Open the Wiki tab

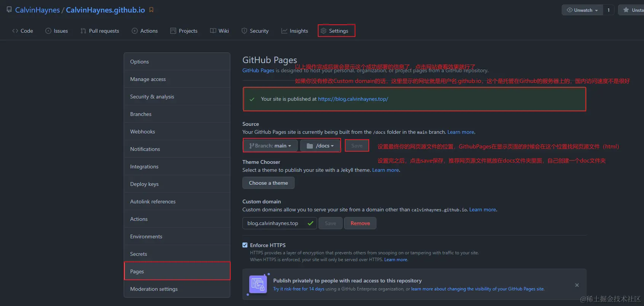point(219,31)
